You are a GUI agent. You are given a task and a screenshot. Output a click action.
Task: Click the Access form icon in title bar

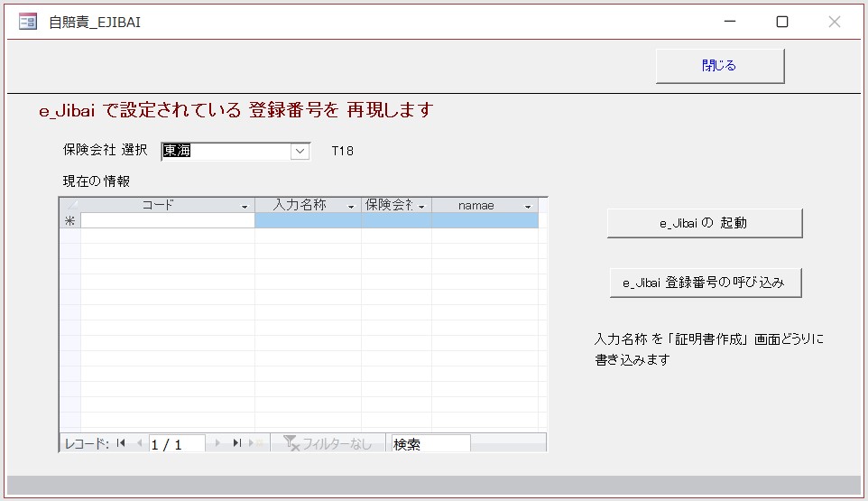click(28, 22)
